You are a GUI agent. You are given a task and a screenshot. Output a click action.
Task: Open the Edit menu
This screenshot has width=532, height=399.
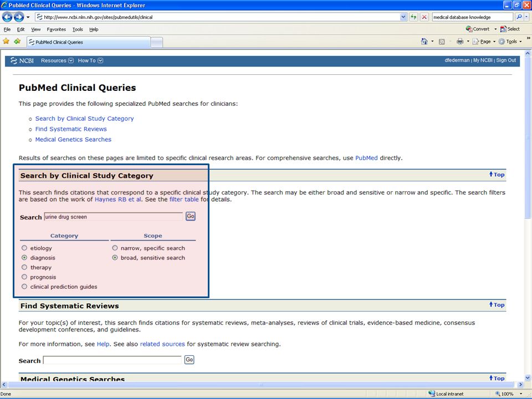click(x=21, y=29)
